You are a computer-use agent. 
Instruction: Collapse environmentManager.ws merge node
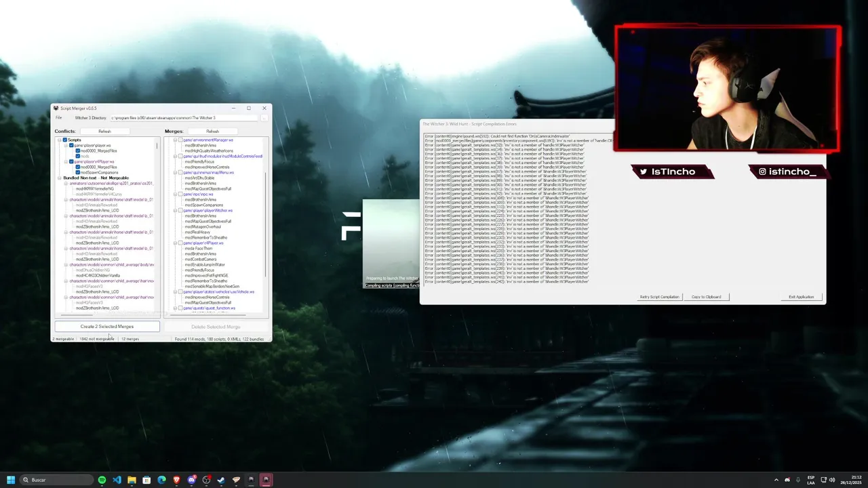pos(175,140)
